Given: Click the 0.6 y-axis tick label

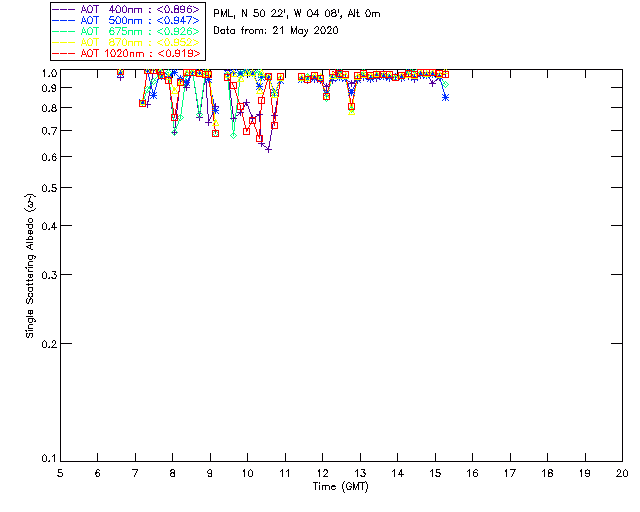Looking at the screenshot, I should point(49,157).
